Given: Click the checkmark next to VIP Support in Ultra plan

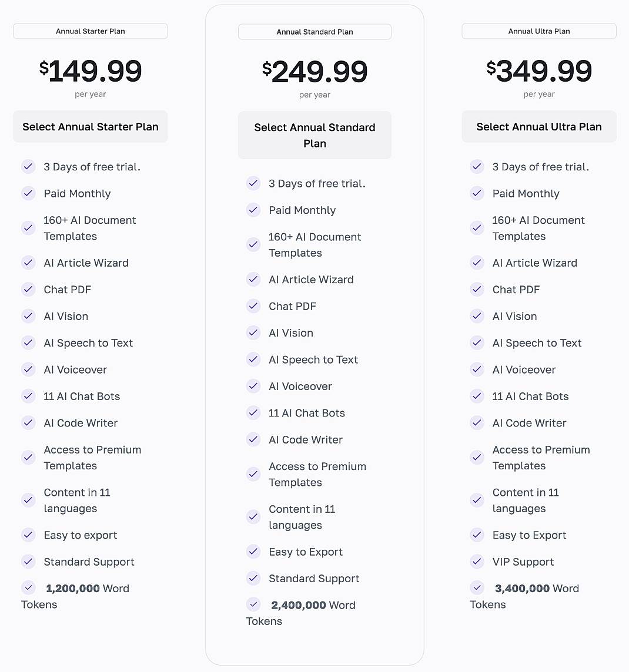Looking at the screenshot, I should (x=477, y=562).
